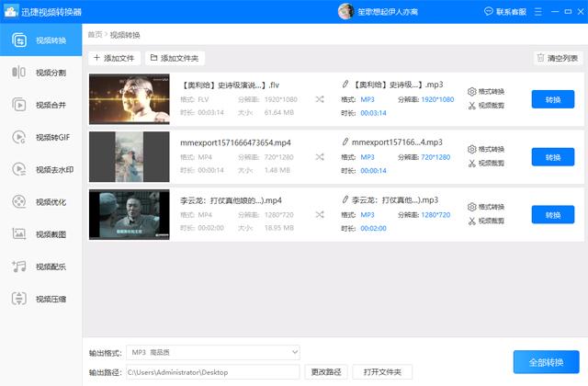The image size is (588, 386).
Task: Open 视频分割 in the sidebar
Action: 40,73
